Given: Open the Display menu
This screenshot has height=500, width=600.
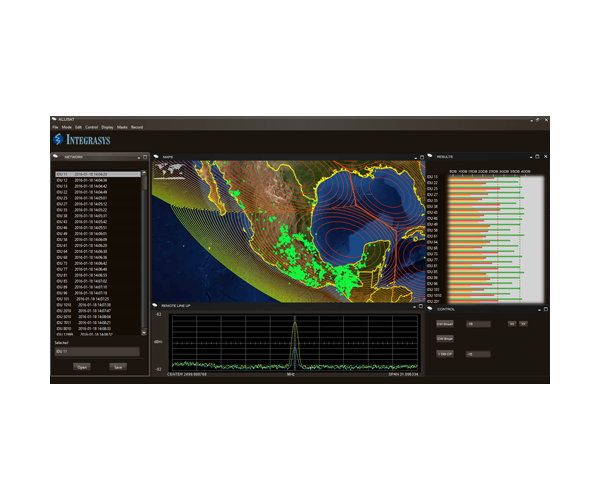Looking at the screenshot, I should (x=107, y=127).
